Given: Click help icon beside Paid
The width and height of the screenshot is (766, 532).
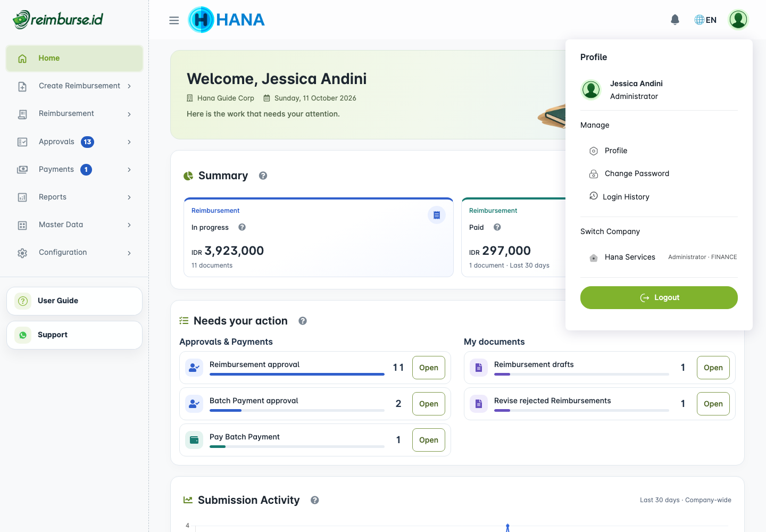Looking at the screenshot, I should point(497,227).
